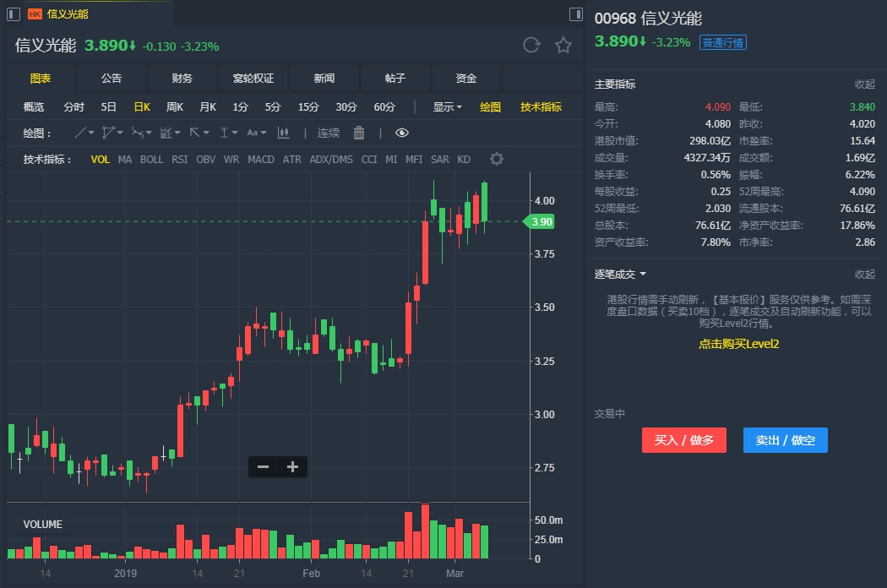This screenshot has height=588, width=887.
Task: Open indicator settings gear icon
Action: tap(497, 159)
